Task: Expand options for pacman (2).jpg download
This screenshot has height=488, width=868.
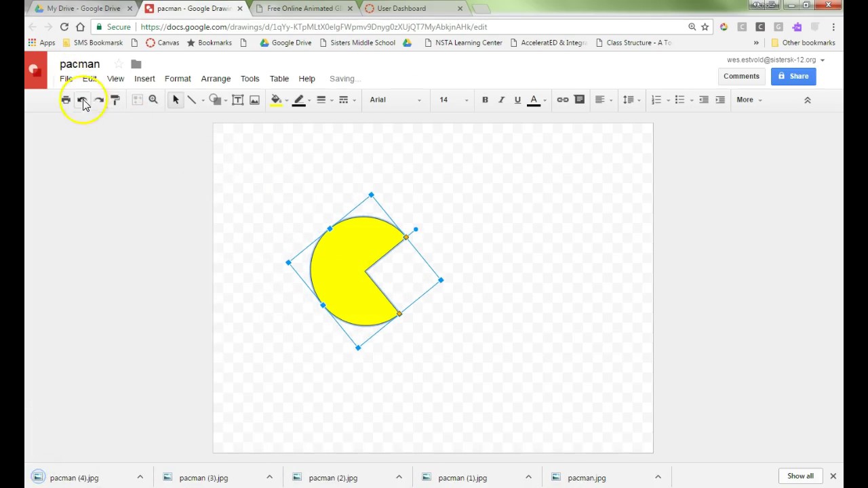Action: (x=399, y=477)
